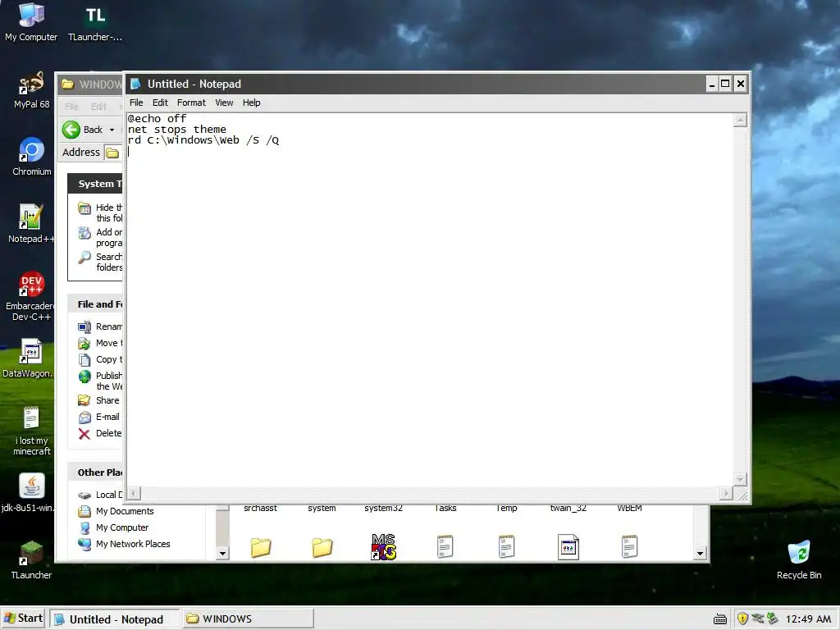
Task: Select the second yellow folder in bottom row
Action: coord(322,547)
